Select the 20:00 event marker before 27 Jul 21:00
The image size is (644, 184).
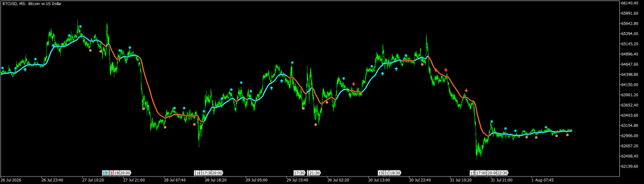[x=125, y=173]
